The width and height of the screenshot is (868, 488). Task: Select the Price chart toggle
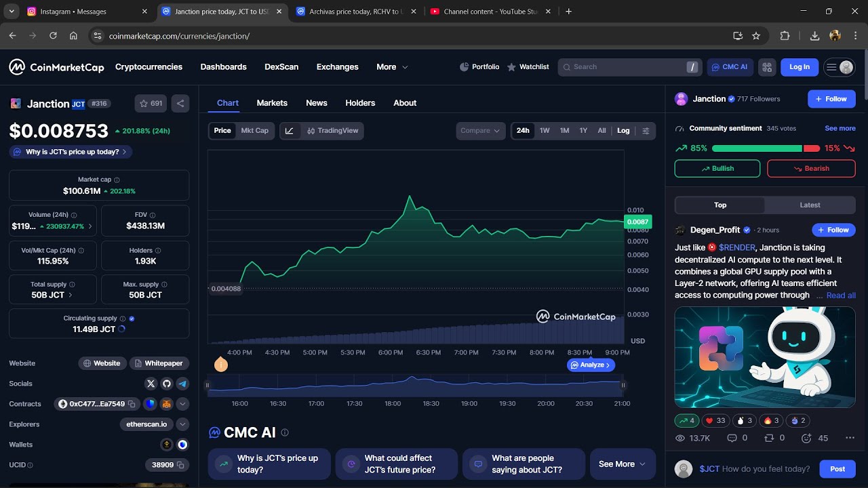[x=222, y=131]
